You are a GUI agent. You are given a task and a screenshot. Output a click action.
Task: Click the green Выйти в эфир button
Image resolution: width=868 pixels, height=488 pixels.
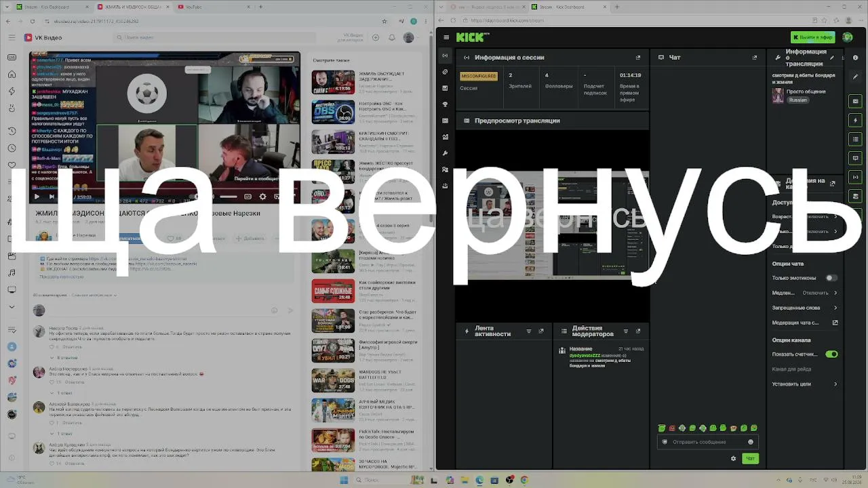pos(813,37)
